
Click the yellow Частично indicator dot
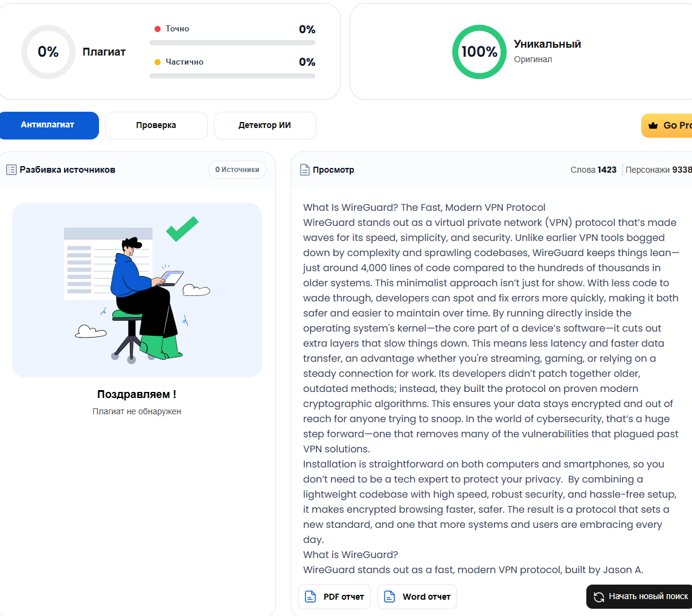point(158,62)
